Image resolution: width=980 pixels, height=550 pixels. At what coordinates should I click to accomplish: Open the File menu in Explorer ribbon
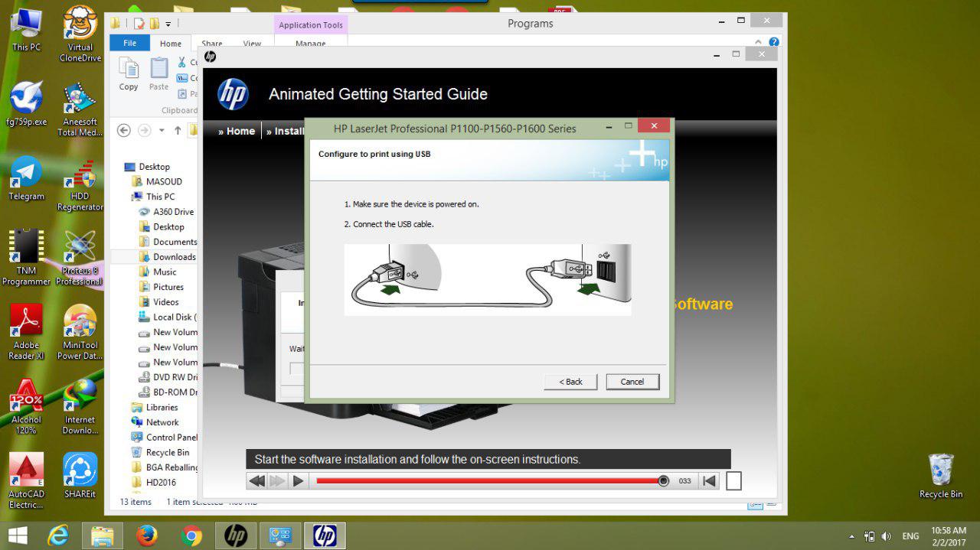point(129,44)
